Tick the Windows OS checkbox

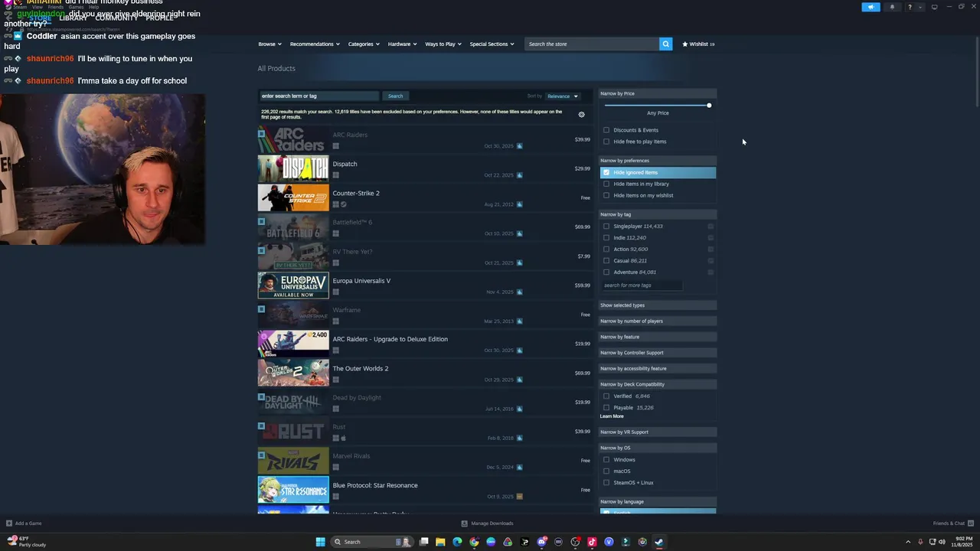[x=606, y=460]
